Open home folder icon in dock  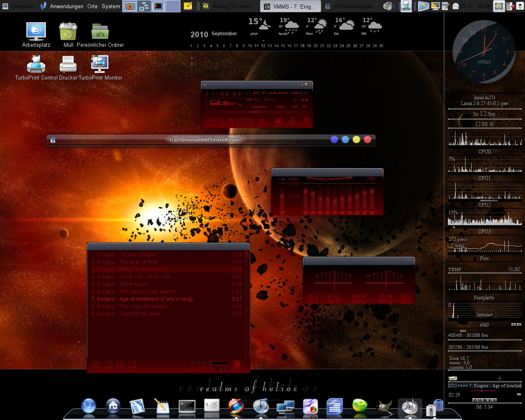click(x=113, y=406)
